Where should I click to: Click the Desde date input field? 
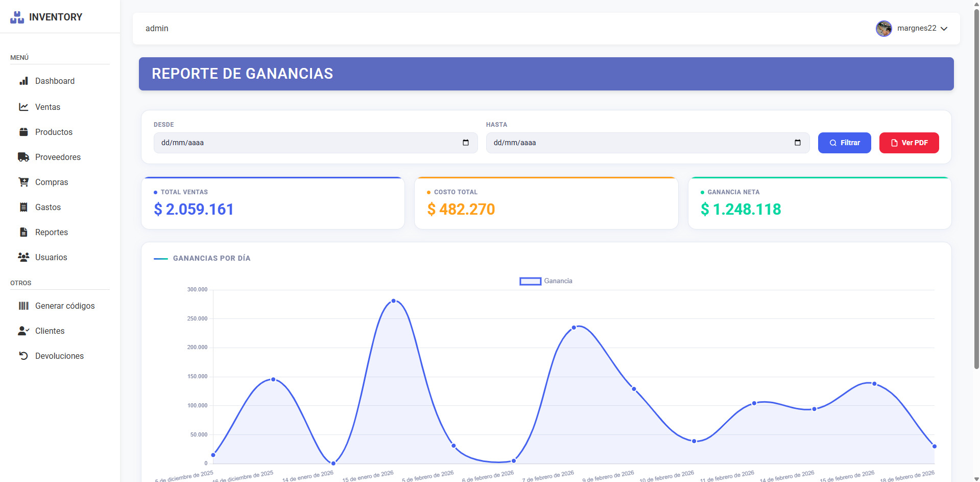[x=306, y=143]
